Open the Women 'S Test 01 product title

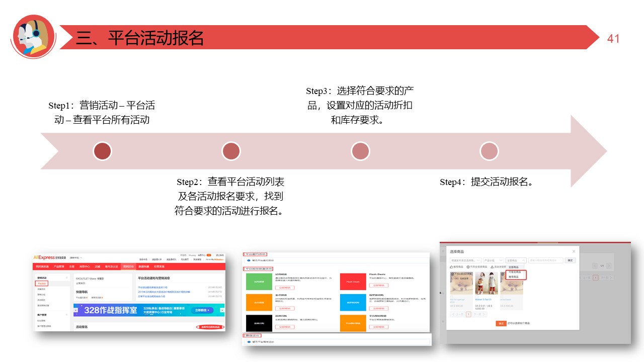484,300
